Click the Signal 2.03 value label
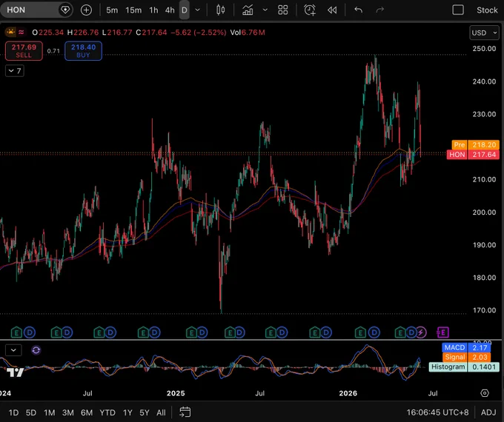 tap(466, 357)
